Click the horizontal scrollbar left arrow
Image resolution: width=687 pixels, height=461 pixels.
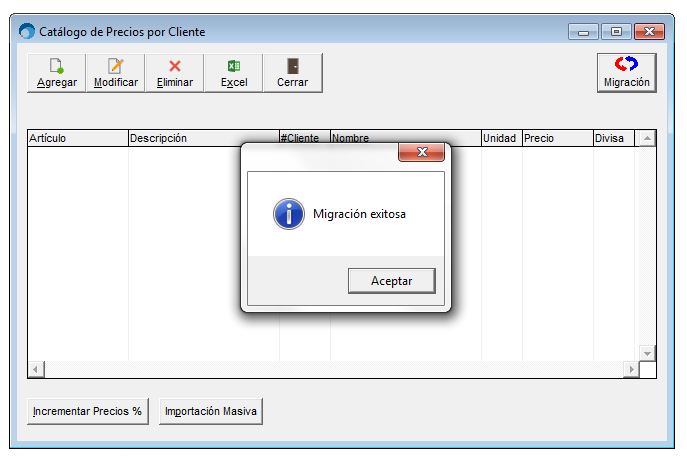point(36,369)
